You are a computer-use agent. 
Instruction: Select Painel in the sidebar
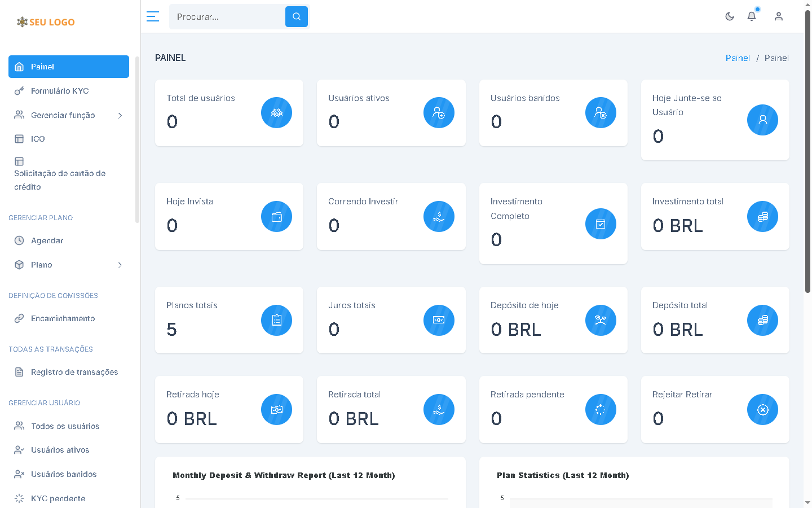tap(69, 67)
